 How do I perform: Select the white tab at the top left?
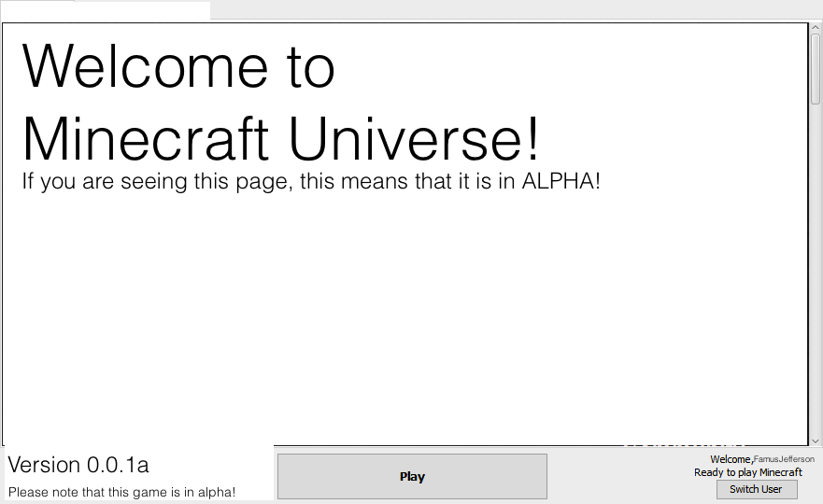coord(105,10)
